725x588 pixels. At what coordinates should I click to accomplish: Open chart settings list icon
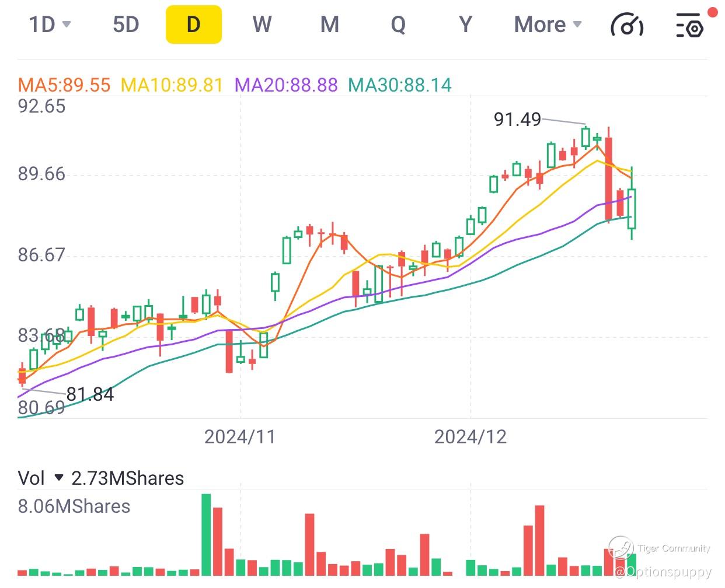tap(689, 24)
